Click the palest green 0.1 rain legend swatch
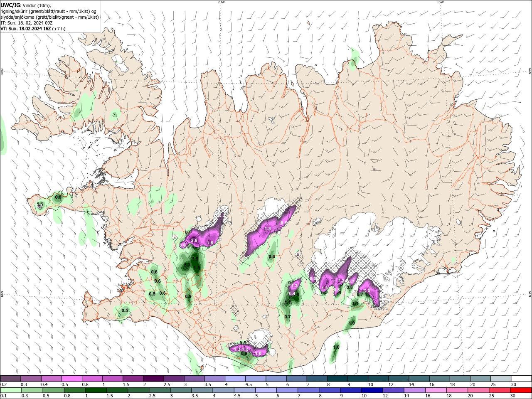Image resolution: width=532 pixels, height=399 pixels. pyautogui.click(x=11, y=390)
